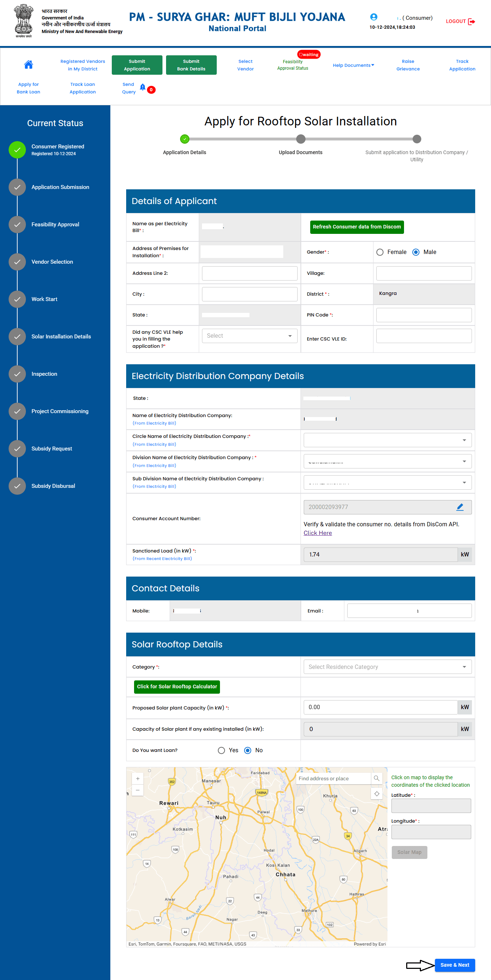Viewport: 491px width, 980px height.
Task: Click the Click Here verify link
Action: pos(318,533)
